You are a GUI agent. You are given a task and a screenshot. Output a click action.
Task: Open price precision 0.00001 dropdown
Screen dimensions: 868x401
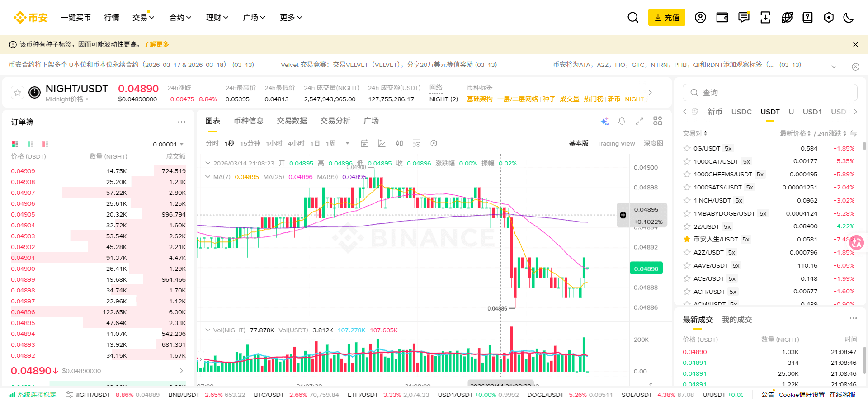(168, 144)
